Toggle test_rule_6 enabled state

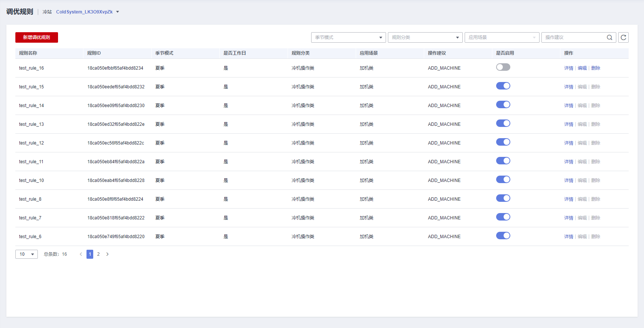pos(503,236)
